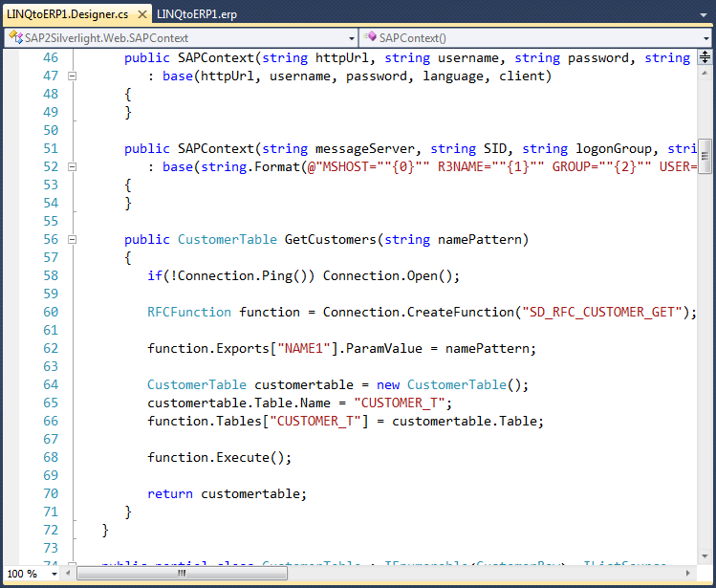This screenshot has height=588, width=716.
Task: Click the vertical scrollbar up arrow
Action: 705,73
